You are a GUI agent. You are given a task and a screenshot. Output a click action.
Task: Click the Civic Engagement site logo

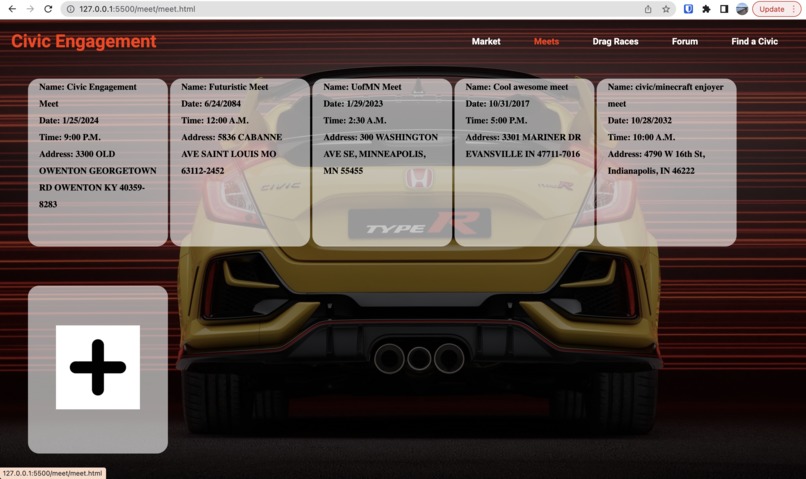tap(84, 41)
